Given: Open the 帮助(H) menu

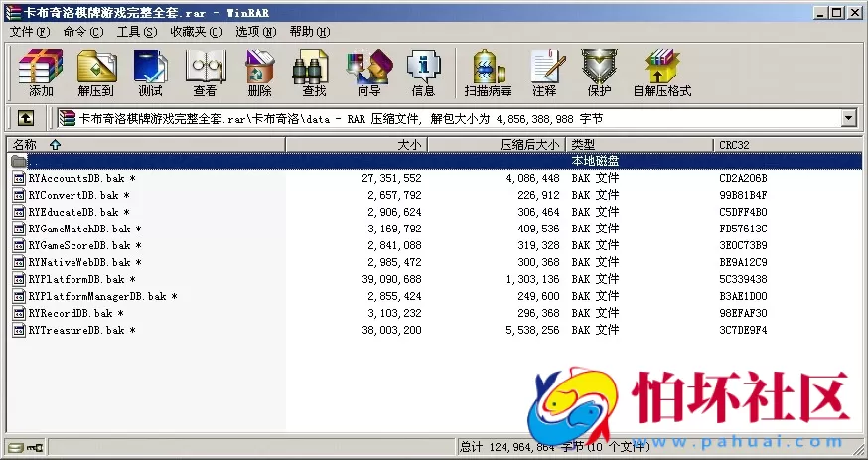Looking at the screenshot, I should [x=310, y=32].
